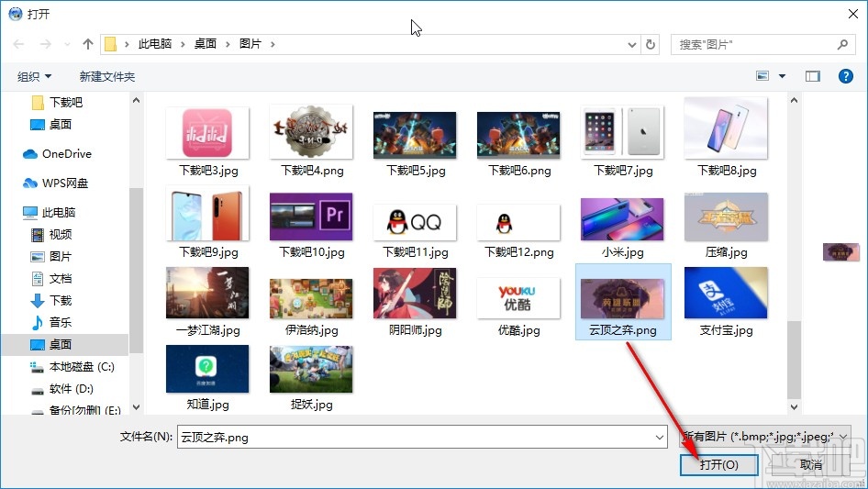The image size is (868, 489).
Task: Expand the address bar history dropdown
Action: click(632, 44)
